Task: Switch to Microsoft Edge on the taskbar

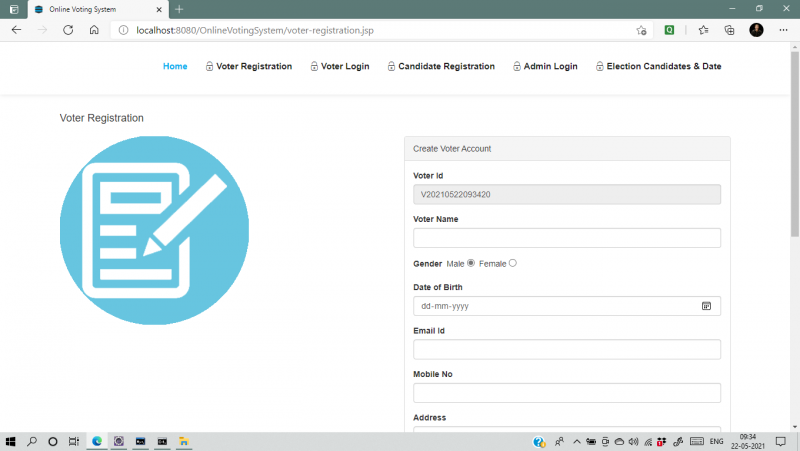Action: [x=97, y=441]
